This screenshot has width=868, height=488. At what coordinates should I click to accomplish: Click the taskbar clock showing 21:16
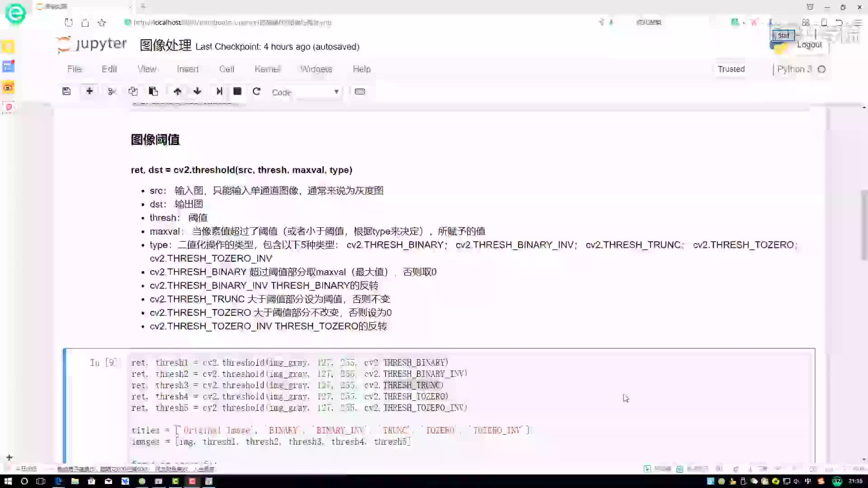point(855,481)
